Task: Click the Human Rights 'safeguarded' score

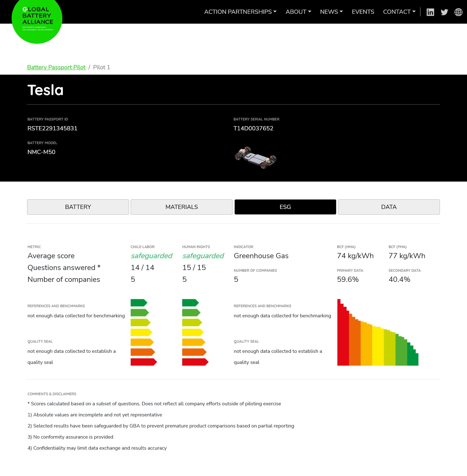Action: (x=203, y=256)
